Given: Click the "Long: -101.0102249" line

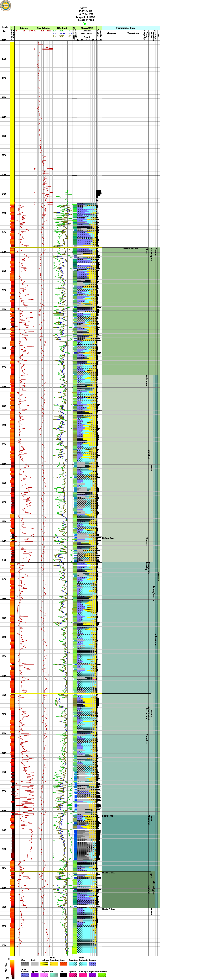Looking at the screenshot, I should [85, 18].
